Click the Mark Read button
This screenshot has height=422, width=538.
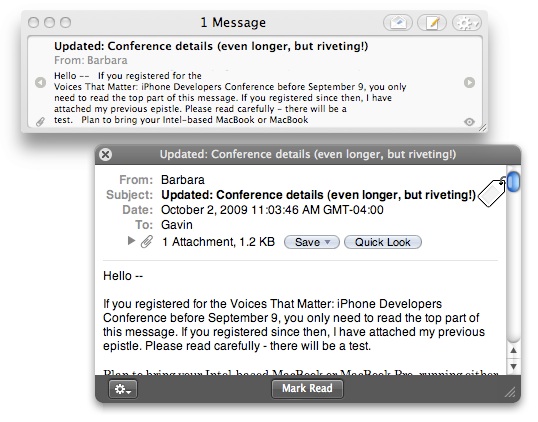(307, 388)
